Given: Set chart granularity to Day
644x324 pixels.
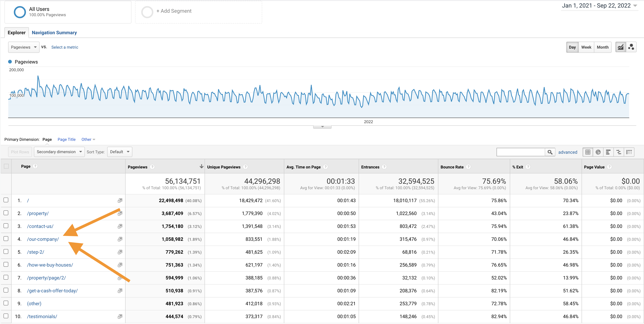Looking at the screenshot, I should pos(572,47).
